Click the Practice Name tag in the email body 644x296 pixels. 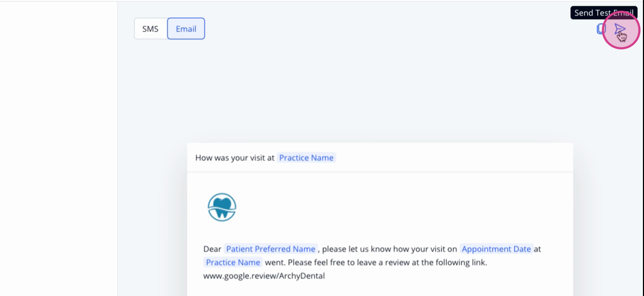pos(233,262)
